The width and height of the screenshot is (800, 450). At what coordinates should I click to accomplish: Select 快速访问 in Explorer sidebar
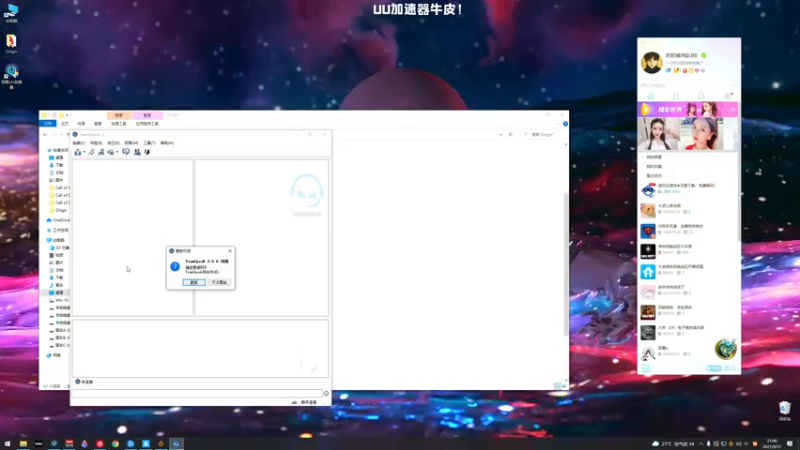[x=58, y=151]
